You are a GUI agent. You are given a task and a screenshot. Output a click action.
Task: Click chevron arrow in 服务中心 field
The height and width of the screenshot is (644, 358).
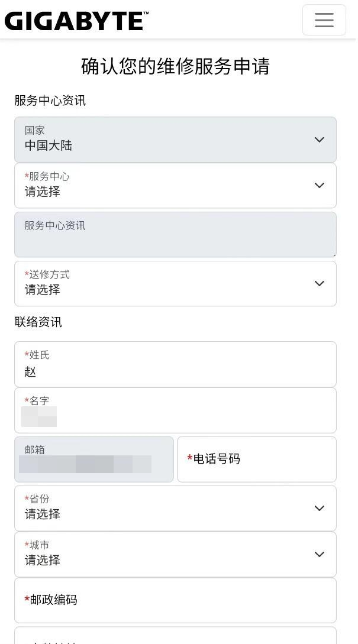point(319,185)
